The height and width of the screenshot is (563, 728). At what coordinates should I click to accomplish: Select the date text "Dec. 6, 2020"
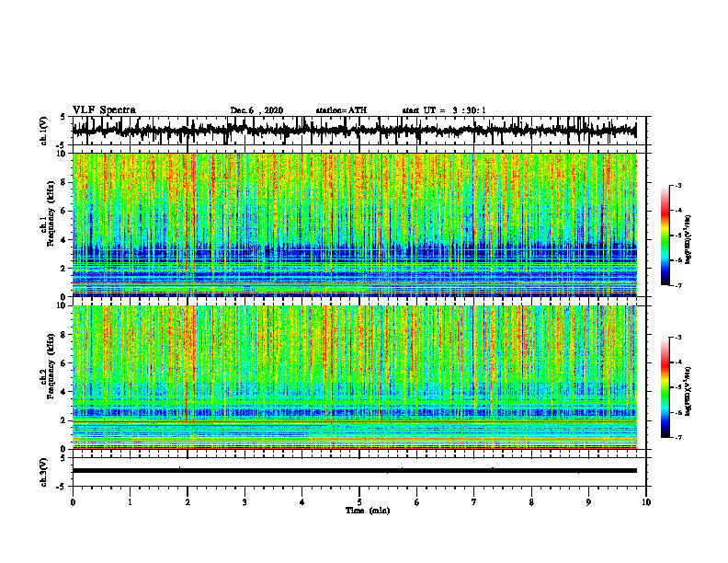[x=256, y=110]
